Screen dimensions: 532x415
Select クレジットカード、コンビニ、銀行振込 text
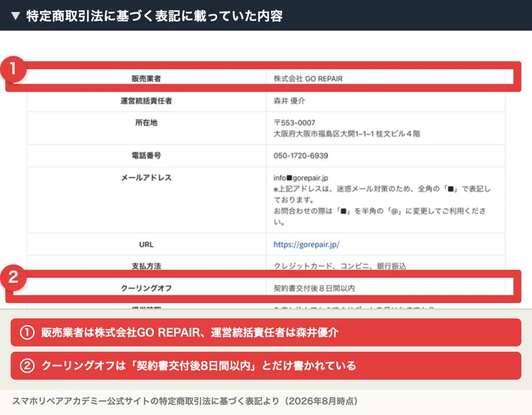(x=340, y=266)
